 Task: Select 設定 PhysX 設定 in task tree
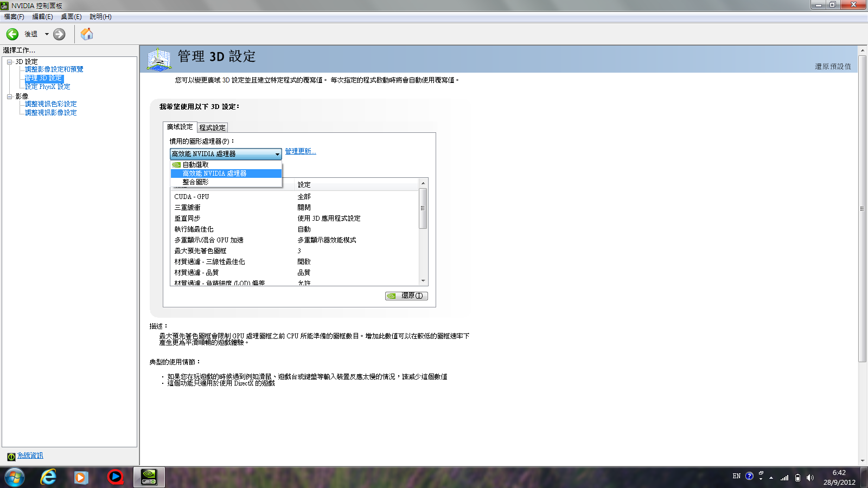(47, 87)
